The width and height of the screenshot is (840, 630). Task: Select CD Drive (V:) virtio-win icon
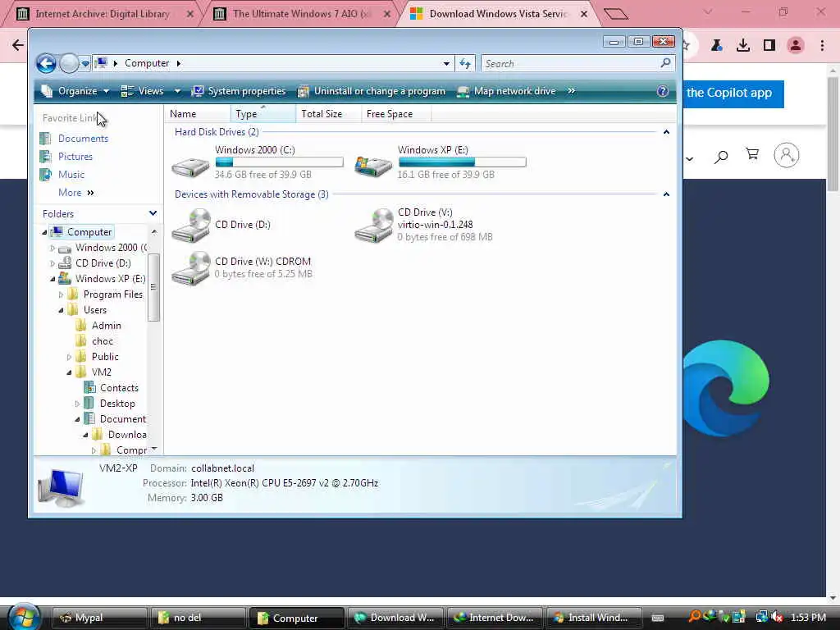tap(373, 226)
